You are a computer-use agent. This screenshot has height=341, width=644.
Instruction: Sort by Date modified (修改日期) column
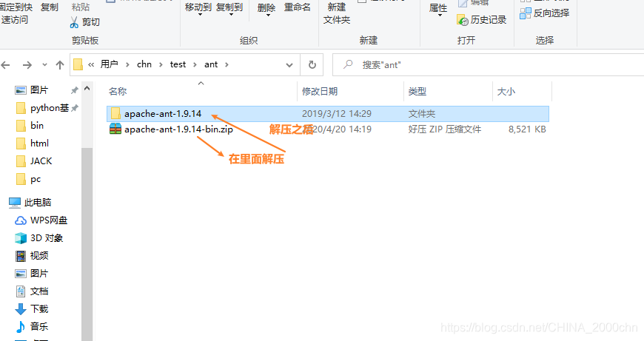coord(320,92)
